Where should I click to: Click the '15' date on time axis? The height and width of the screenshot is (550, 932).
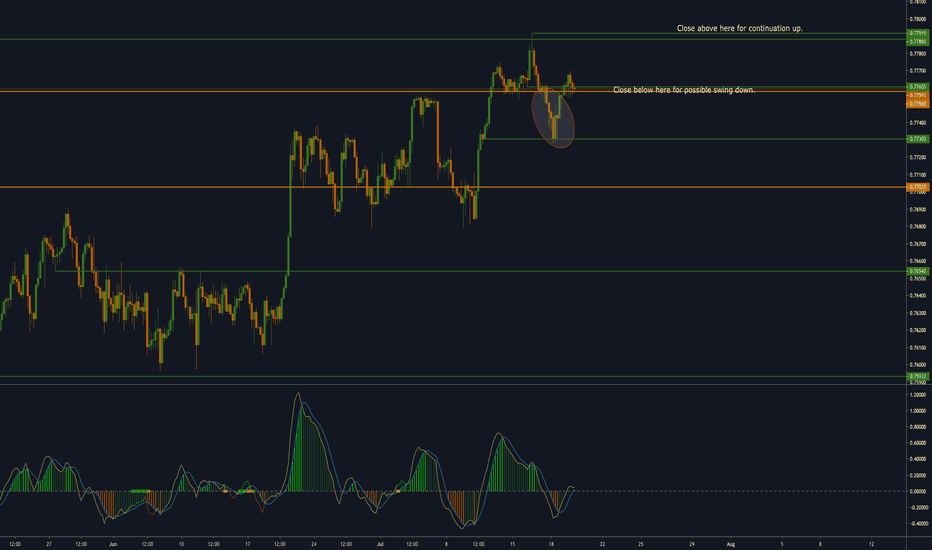512,543
